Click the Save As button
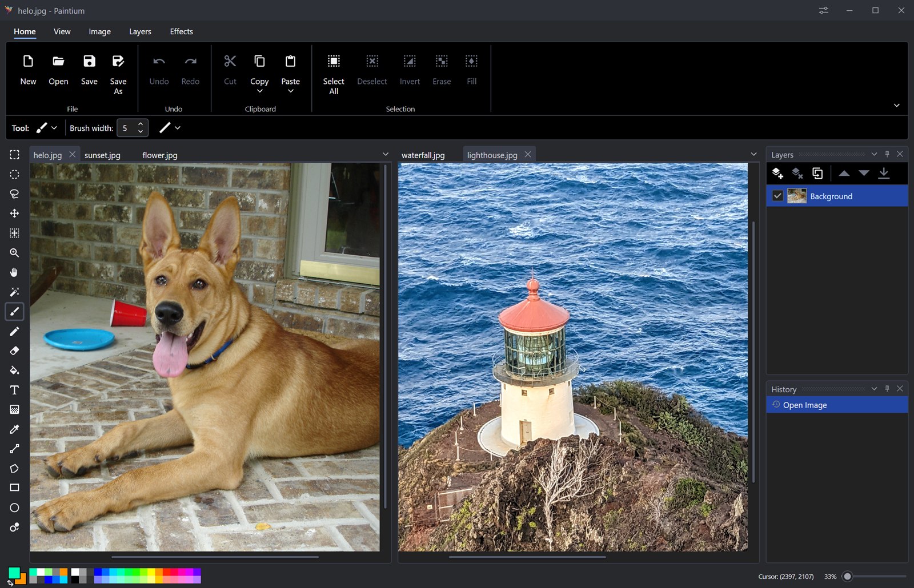This screenshot has width=914, height=588. [118, 74]
